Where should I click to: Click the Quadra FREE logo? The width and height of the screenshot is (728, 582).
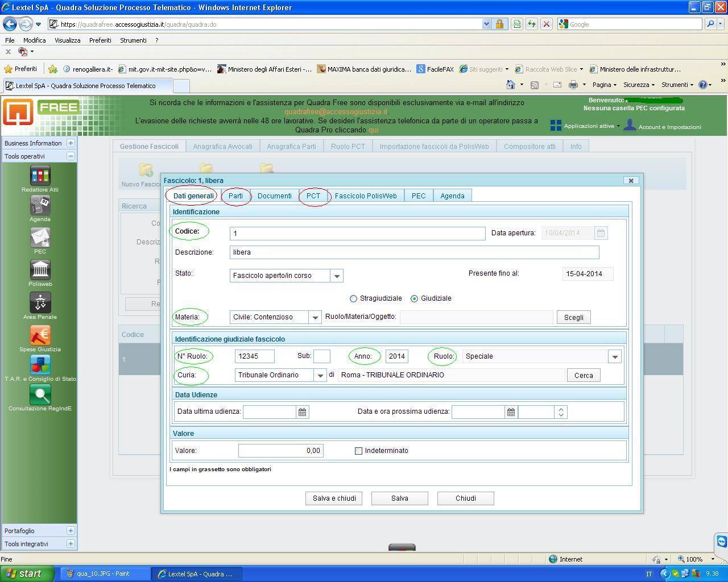[x=40, y=112]
